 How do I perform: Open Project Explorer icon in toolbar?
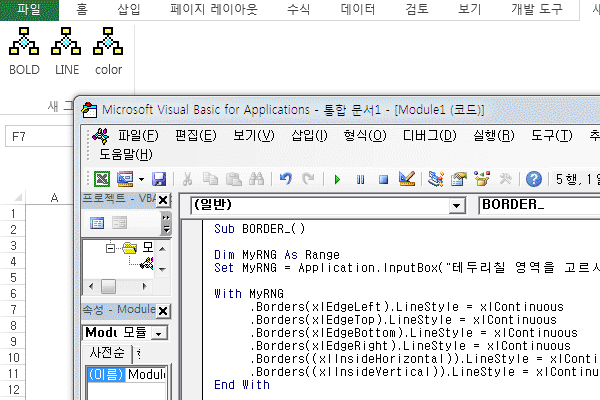(435, 179)
